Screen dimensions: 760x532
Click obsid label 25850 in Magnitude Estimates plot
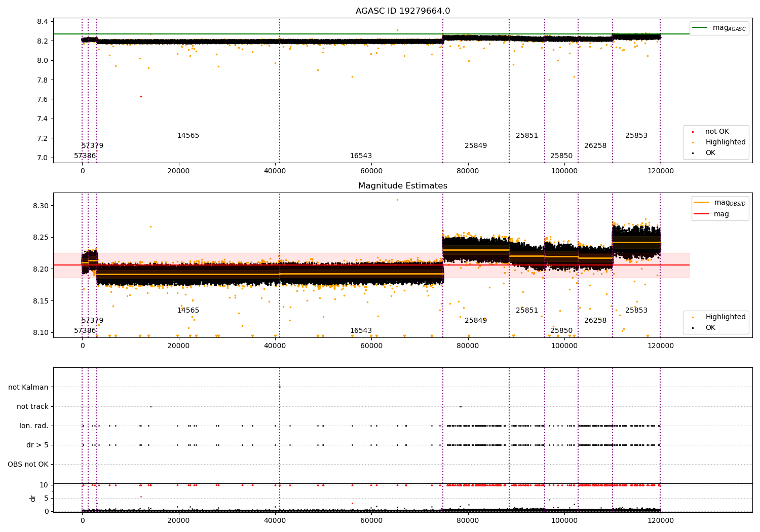point(561,331)
